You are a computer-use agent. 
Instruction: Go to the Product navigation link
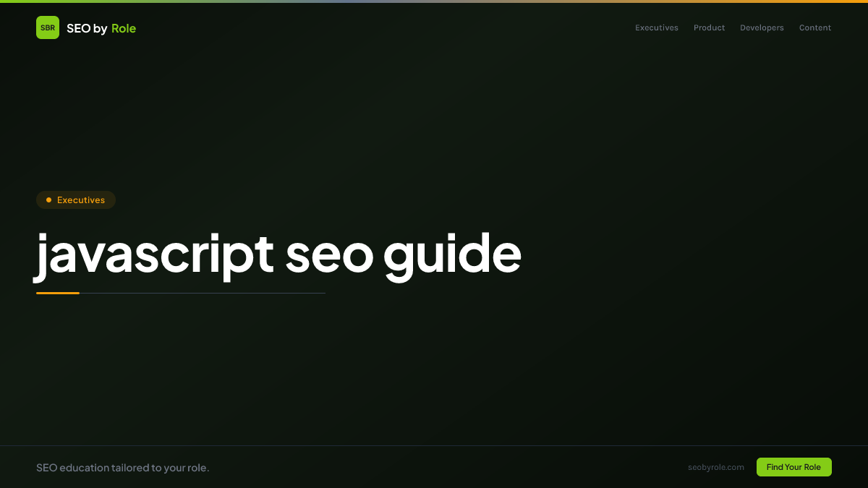(709, 27)
